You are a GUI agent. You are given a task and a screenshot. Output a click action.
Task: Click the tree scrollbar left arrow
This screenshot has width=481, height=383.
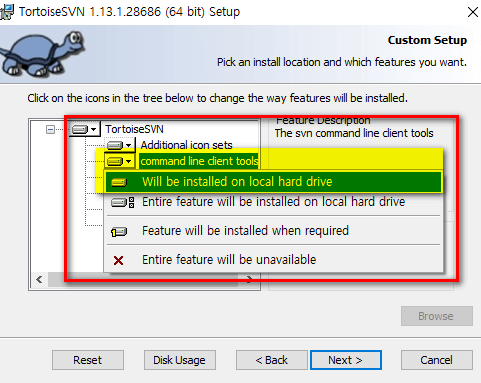pyautogui.click(x=39, y=279)
